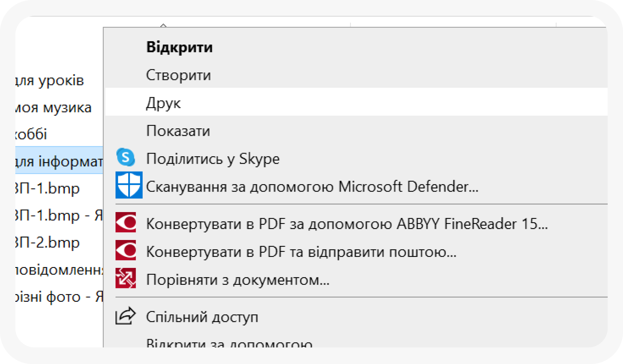Click ABBYY FineReader eye icon for PDF conversion

pyautogui.click(x=126, y=223)
